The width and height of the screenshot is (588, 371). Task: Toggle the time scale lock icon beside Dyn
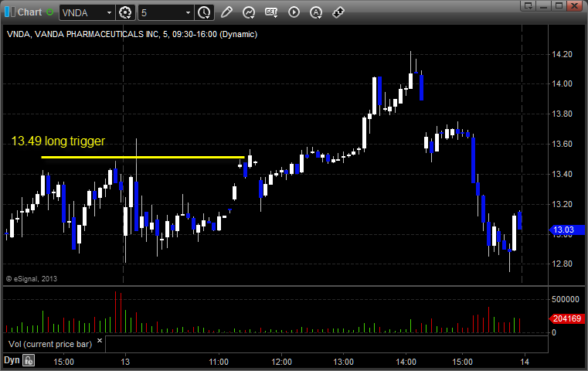(29, 360)
